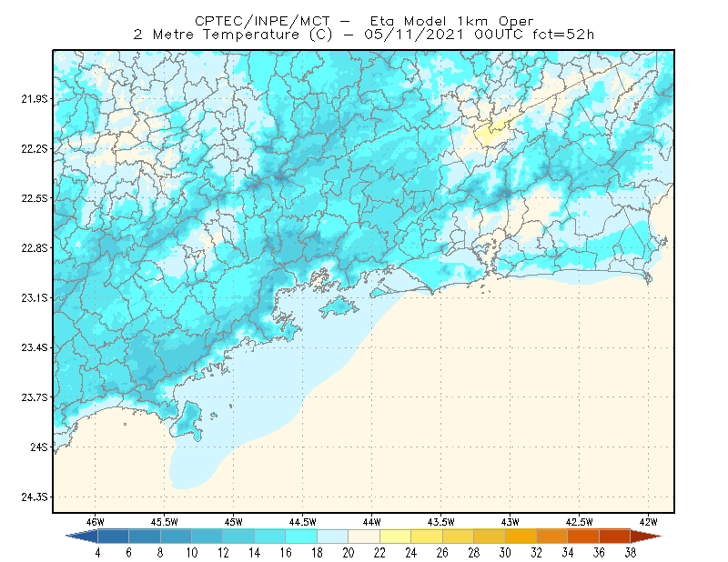The image size is (728, 562).
Task: Click the island near 44.2W 23.15S
Action: click(x=339, y=306)
